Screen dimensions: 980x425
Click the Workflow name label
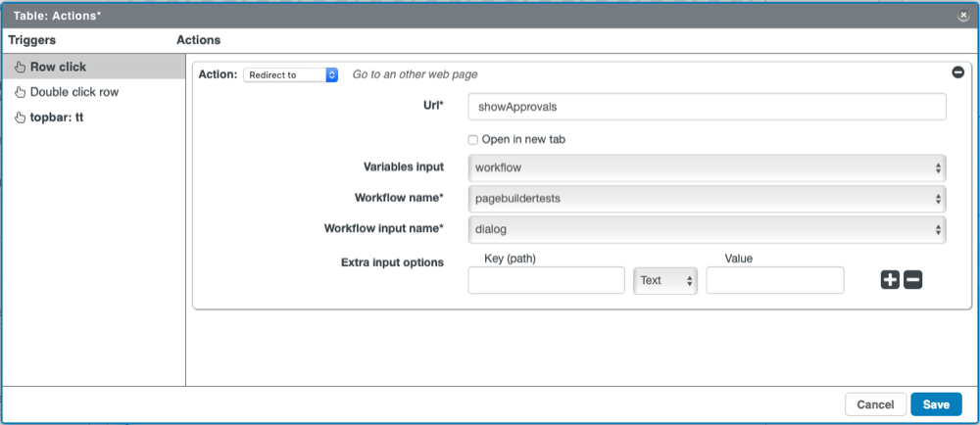coord(400,198)
